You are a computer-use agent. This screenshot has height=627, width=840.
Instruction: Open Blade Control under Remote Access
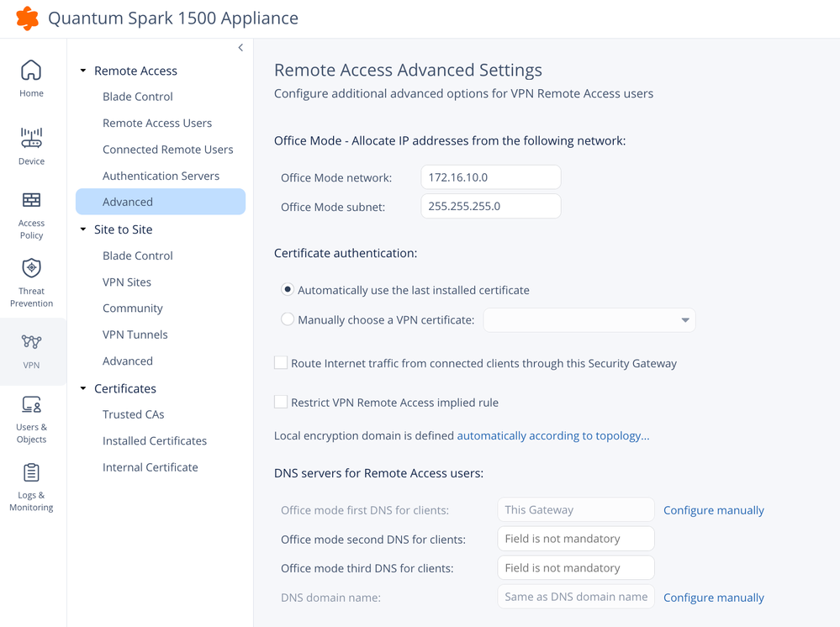(x=138, y=97)
